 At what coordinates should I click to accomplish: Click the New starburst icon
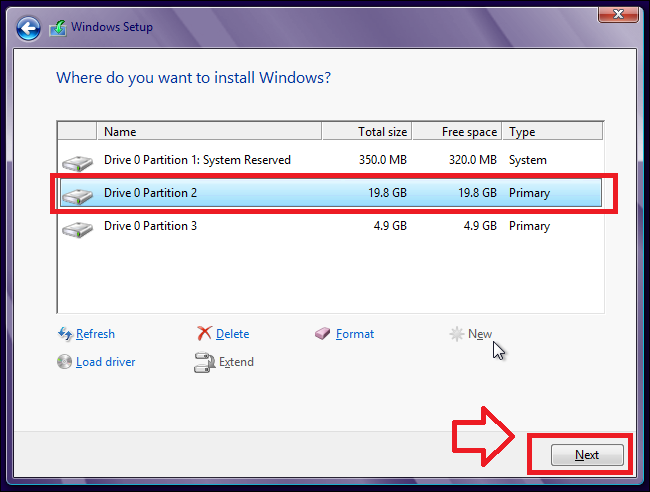457,334
